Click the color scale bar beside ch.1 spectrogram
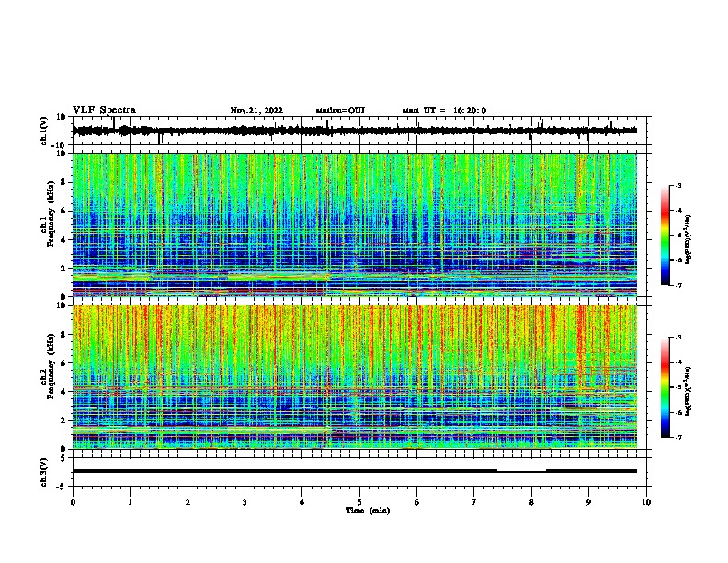Screen dimensions: 728x563 pos(665,236)
